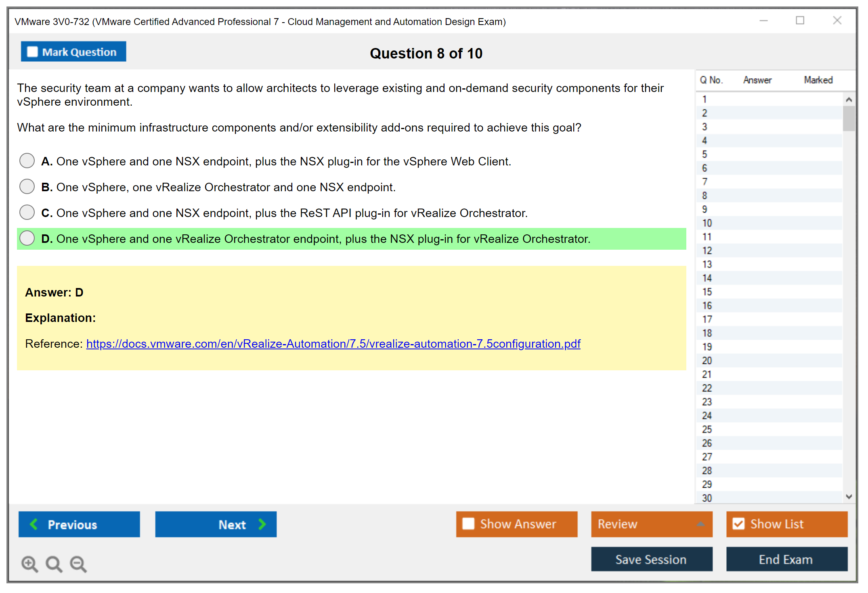868x593 pixels.
Task: Toggle the Mark Question checkbox
Action: [x=32, y=52]
